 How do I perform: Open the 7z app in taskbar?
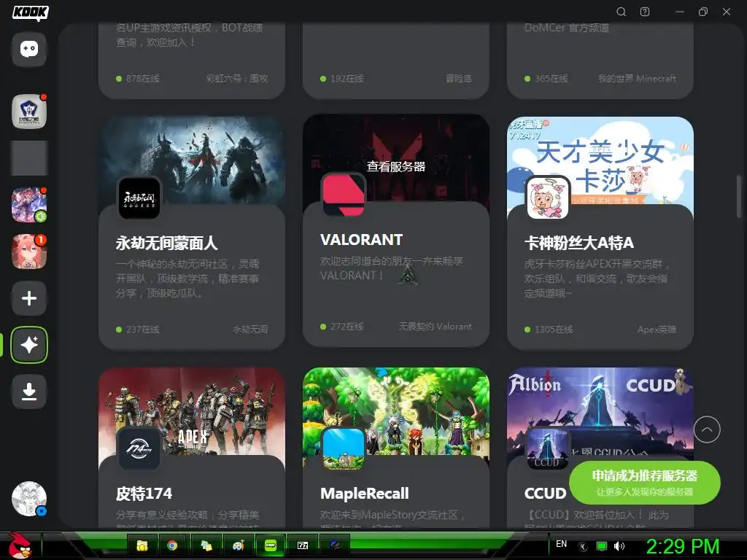(303, 545)
